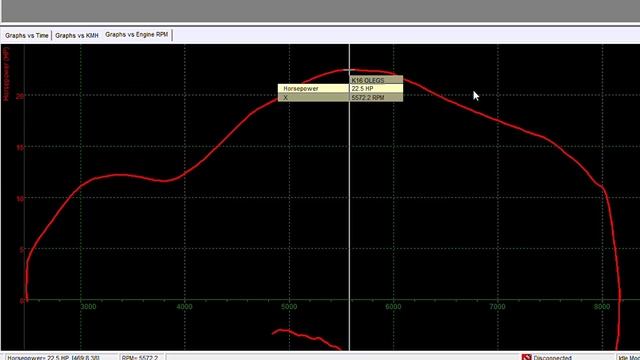Click the 7000 RPM axis label
Image resolution: width=640 pixels, height=360 pixels.
coord(497,307)
